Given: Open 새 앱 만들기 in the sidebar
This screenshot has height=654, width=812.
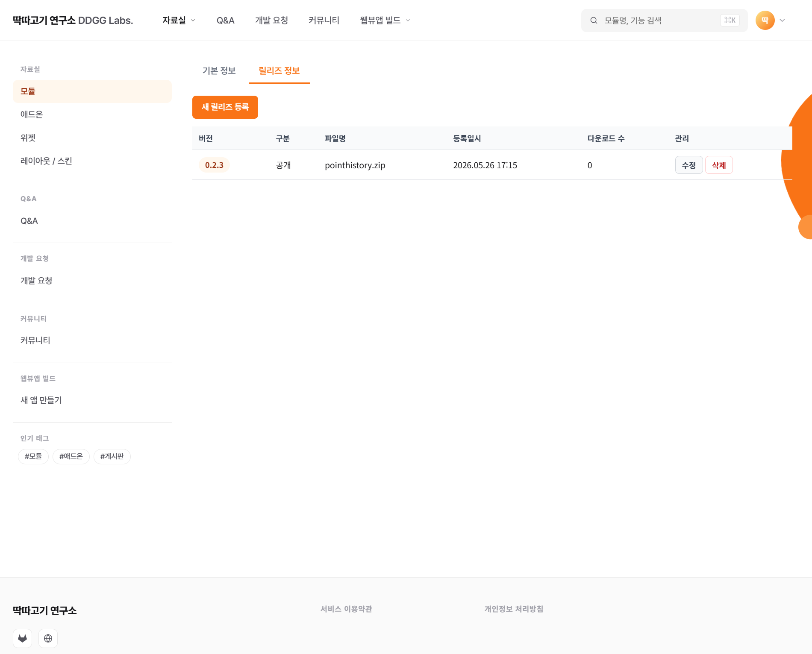Looking at the screenshot, I should (x=92, y=400).
